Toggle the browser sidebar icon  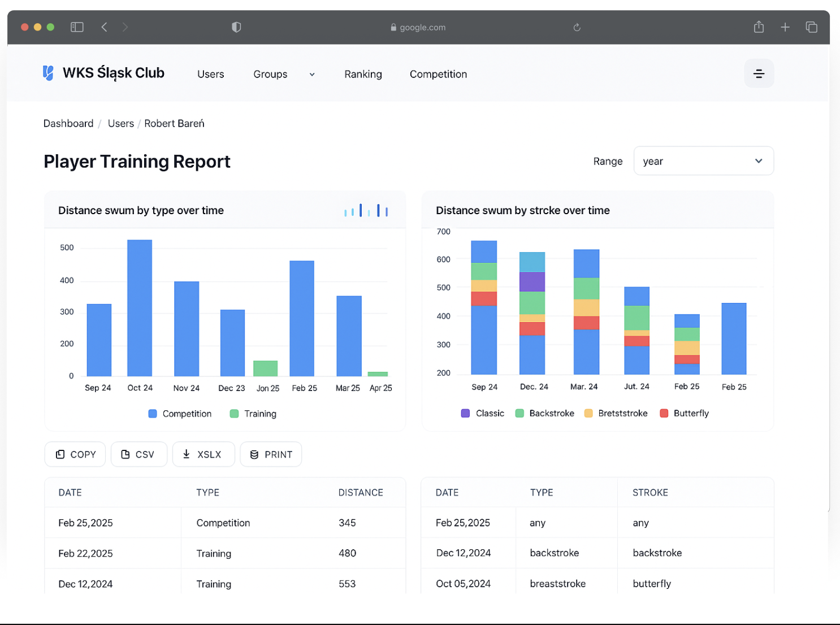tap(77, 27)
